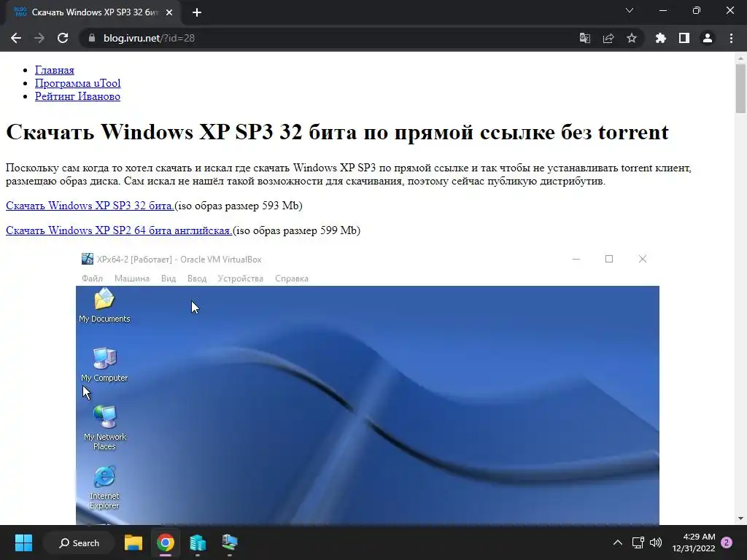Click Internet Explorer desktop icon
The height and width of the screenshot is (560, 747).
point(104,487)
